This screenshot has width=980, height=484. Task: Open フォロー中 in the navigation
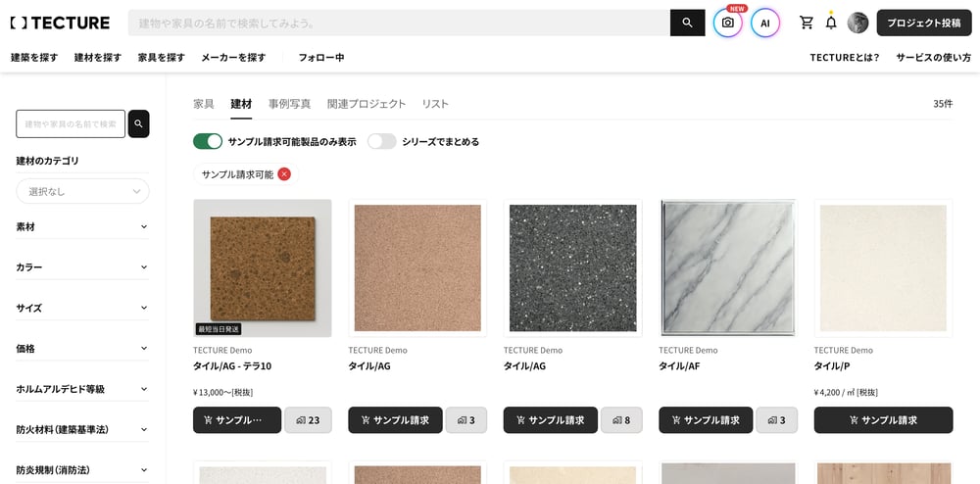coord(321,58)
